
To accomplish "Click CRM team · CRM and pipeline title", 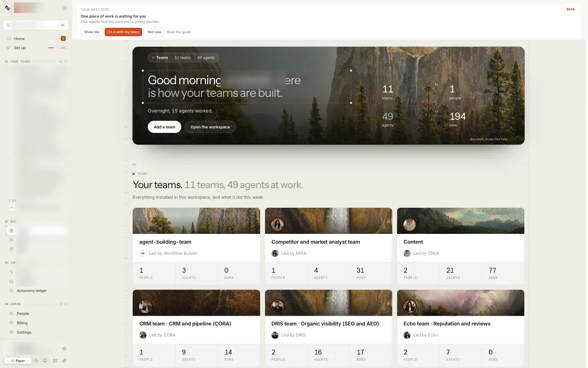I will pyautogui.click(x=185, y=324).
